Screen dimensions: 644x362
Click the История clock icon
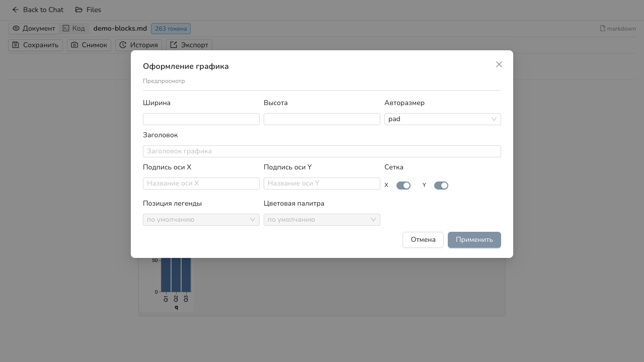[x=123, y=45]
